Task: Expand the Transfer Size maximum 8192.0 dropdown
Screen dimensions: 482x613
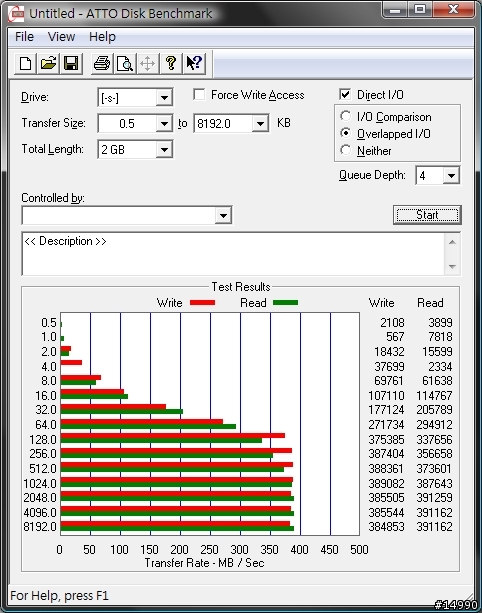Action: tap(260, 124)
